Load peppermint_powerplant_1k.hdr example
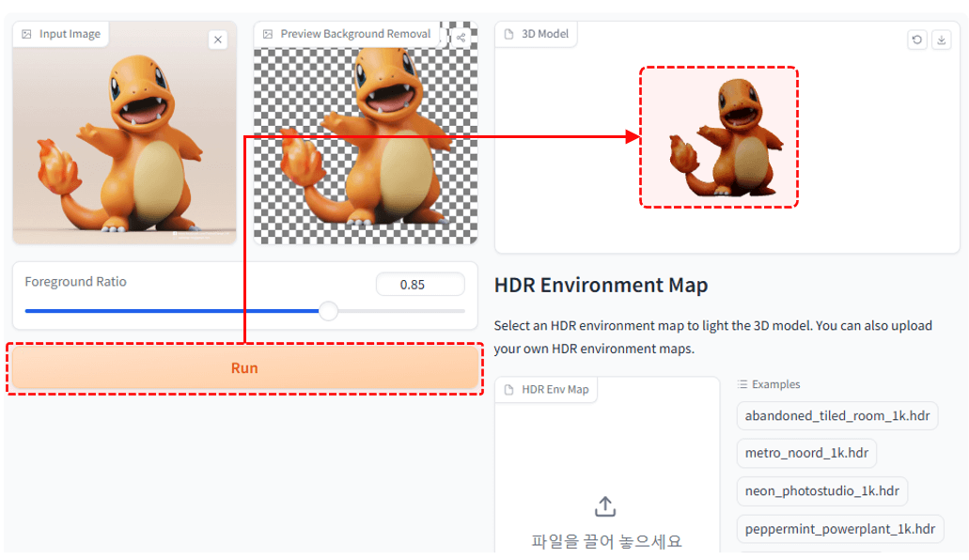 840,529
